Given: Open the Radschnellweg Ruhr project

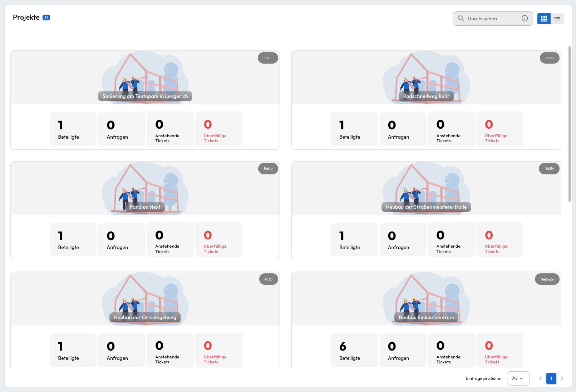Looking at the screenshot, I should point(426,96).
